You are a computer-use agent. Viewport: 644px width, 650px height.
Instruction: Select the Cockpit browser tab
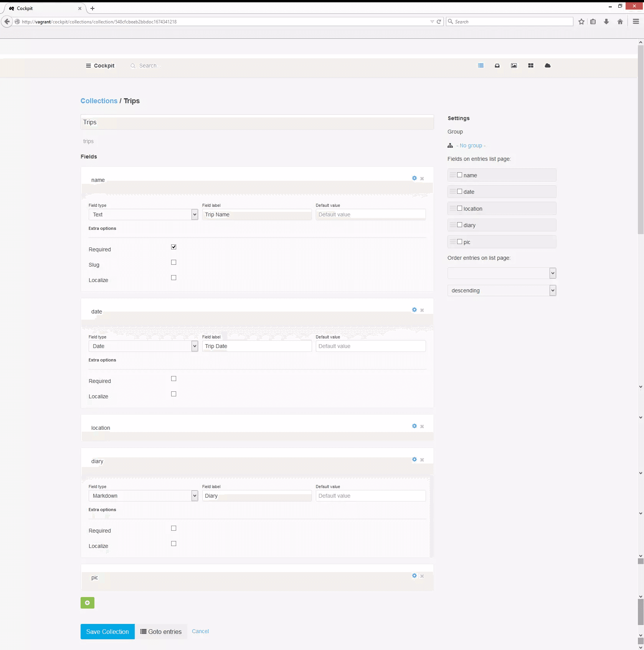coord(42,8)
